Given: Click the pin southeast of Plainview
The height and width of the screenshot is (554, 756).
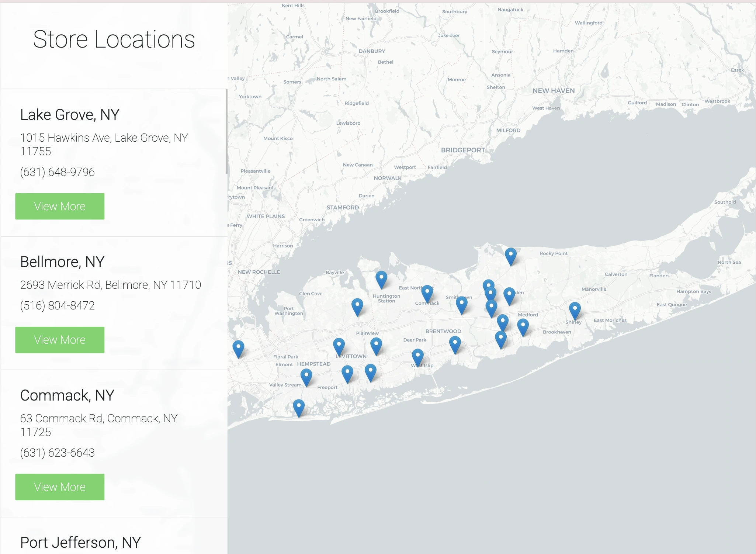Looking at the screenshot, I should [376, 346].
